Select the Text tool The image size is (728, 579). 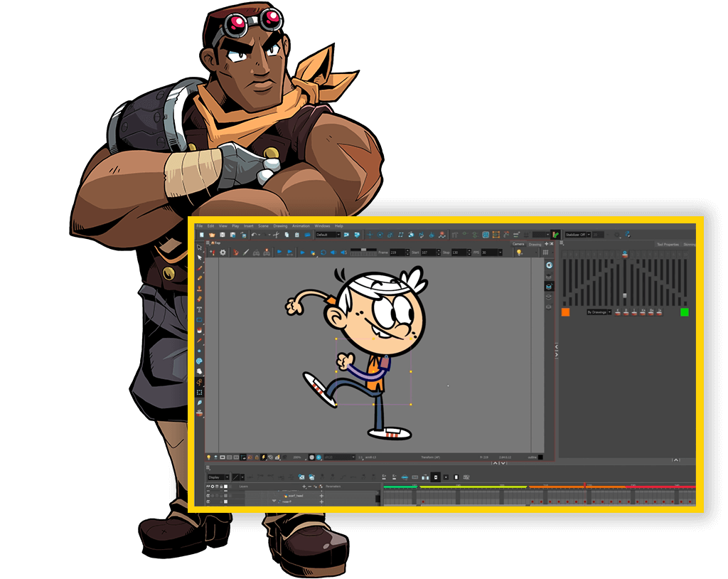tap(200, 309)
